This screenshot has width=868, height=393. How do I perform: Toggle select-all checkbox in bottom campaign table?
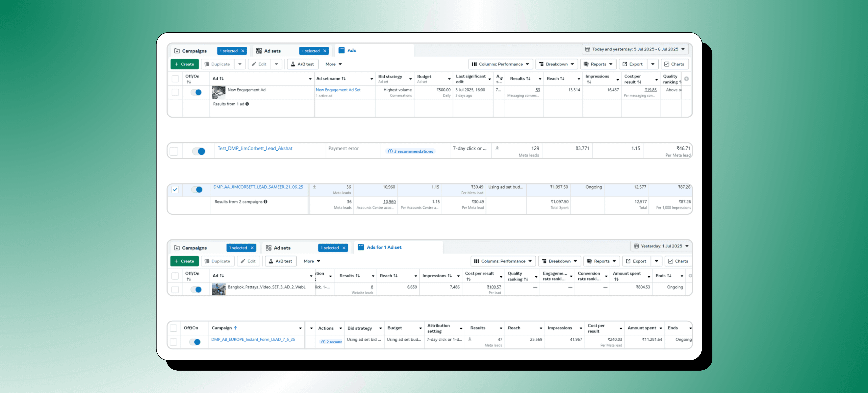173,328
